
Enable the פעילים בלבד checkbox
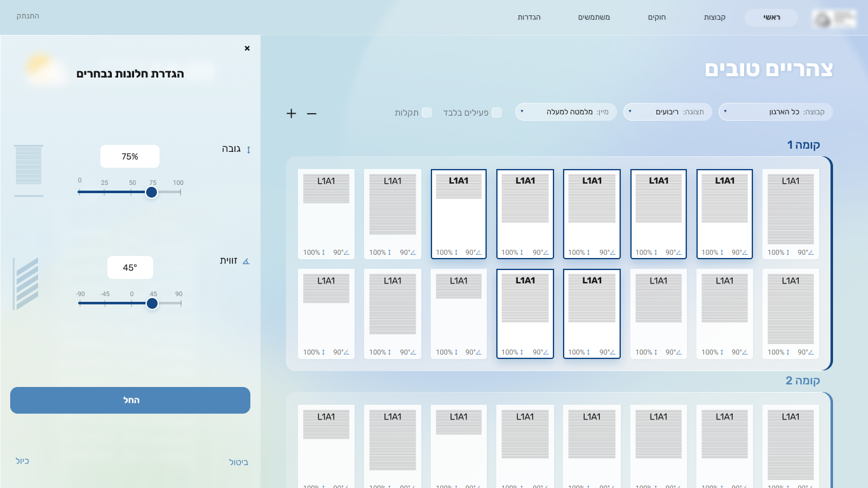[x=497, y=112]
